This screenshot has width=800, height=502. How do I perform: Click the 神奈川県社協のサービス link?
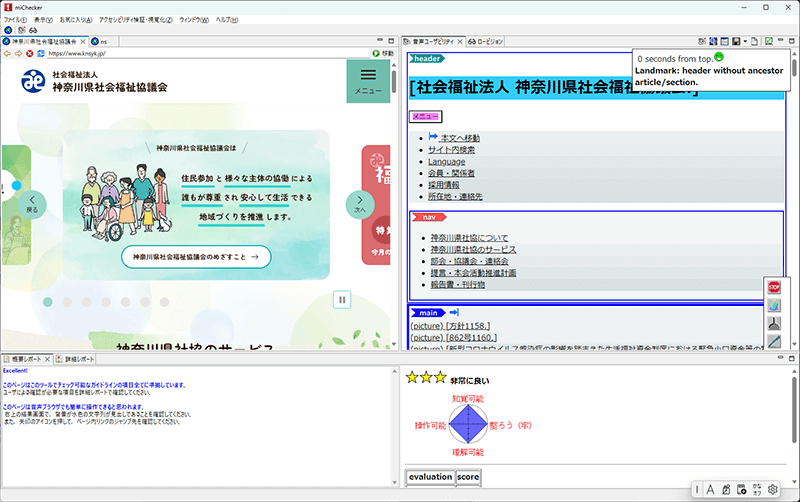point(473,249)
